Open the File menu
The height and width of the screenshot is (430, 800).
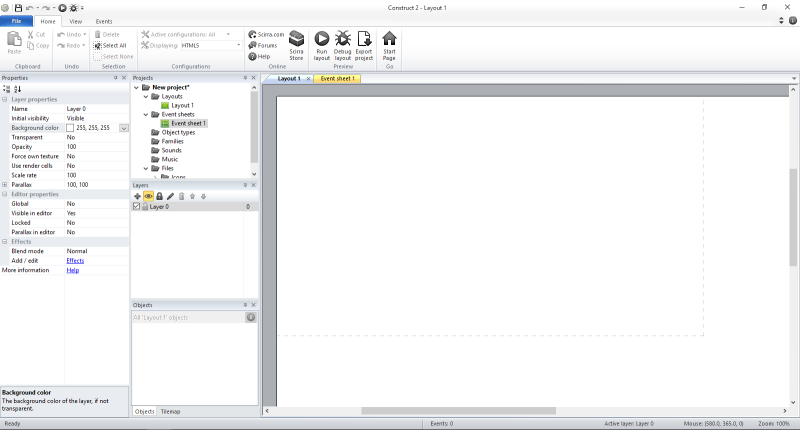click(16, 21)
